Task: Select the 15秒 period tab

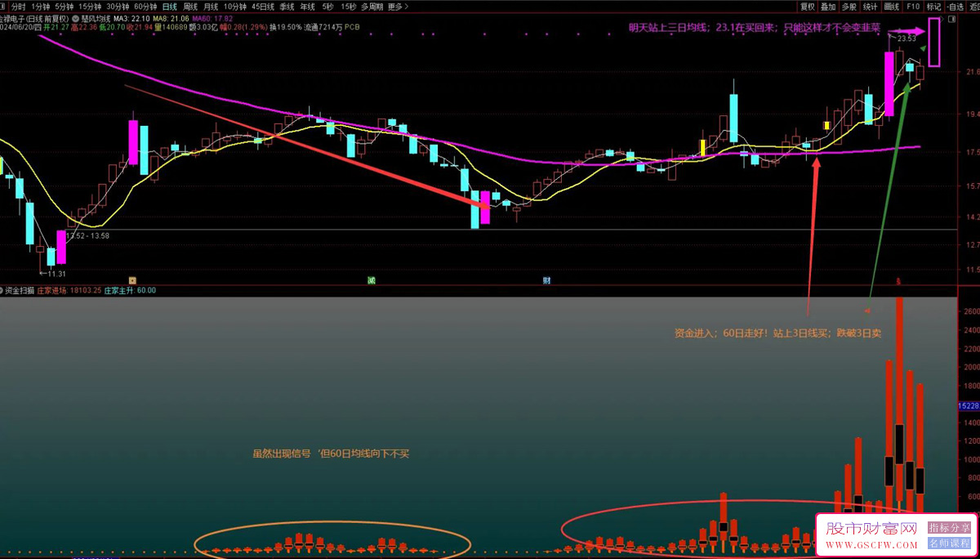Action: coord(349,7)
